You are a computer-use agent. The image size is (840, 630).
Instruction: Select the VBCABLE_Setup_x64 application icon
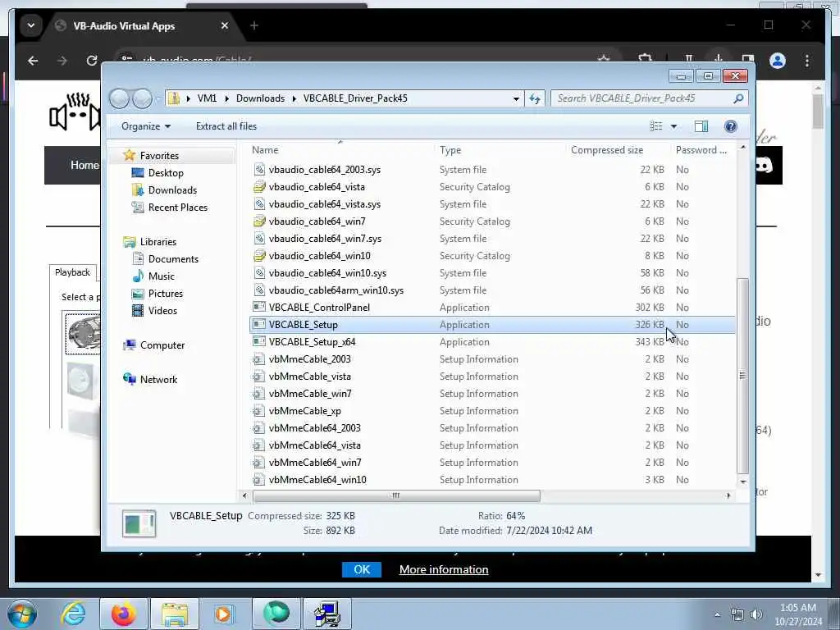(x=259, y=342)
